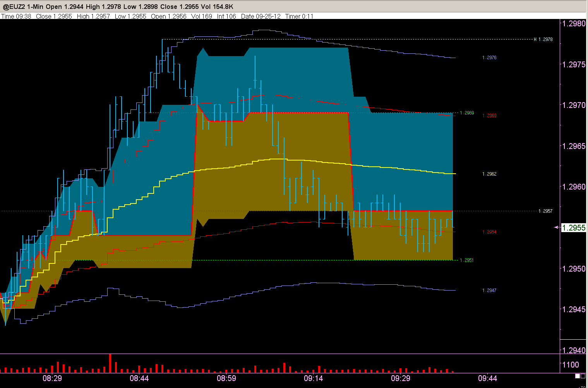The height and width of the screenshot is (388, 588).
Task: Click High 1.2957 in the status row
Action: point(93,16)
